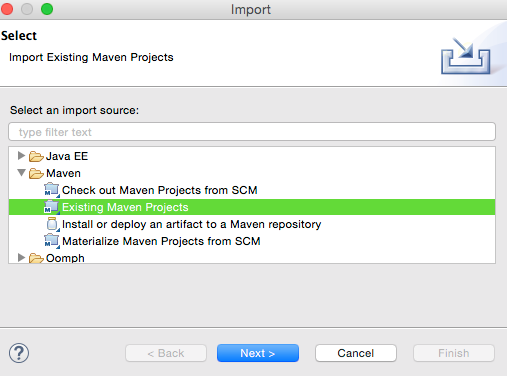This screenshot has width=507, height=376.
Task: Click the Cancel button
Action: pos(356,353)
